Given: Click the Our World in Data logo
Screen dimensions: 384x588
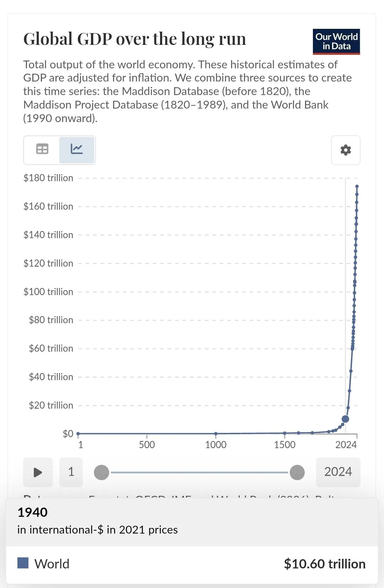Looking at the screenshot, I should tap(336, 42).
